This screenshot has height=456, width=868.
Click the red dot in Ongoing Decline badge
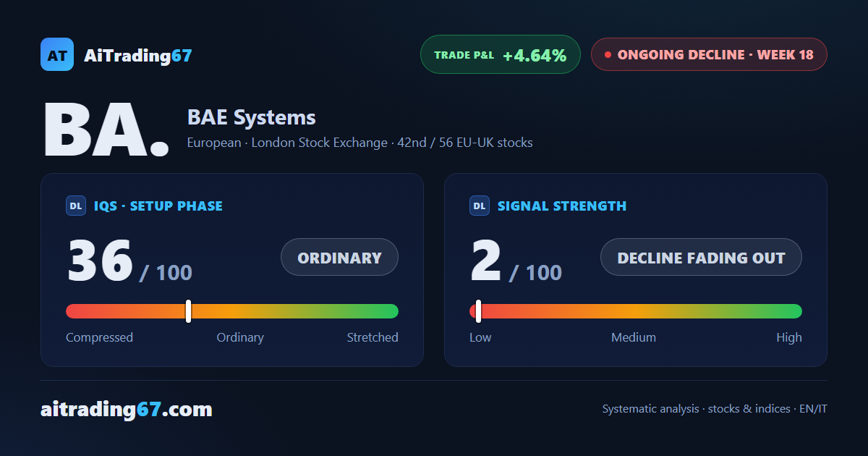click(x=608, y=54)
